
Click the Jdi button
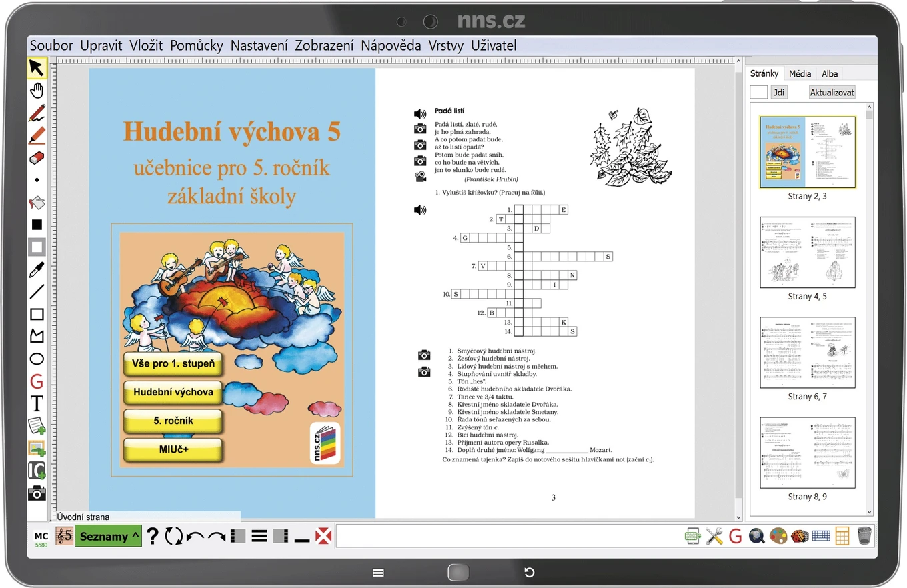coord(778,93)
